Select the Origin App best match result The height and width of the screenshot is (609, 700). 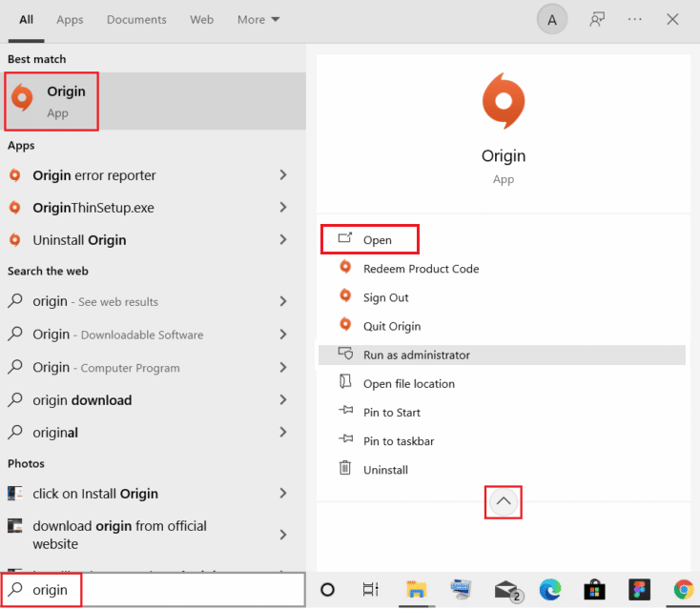click(x=154, y=101)
